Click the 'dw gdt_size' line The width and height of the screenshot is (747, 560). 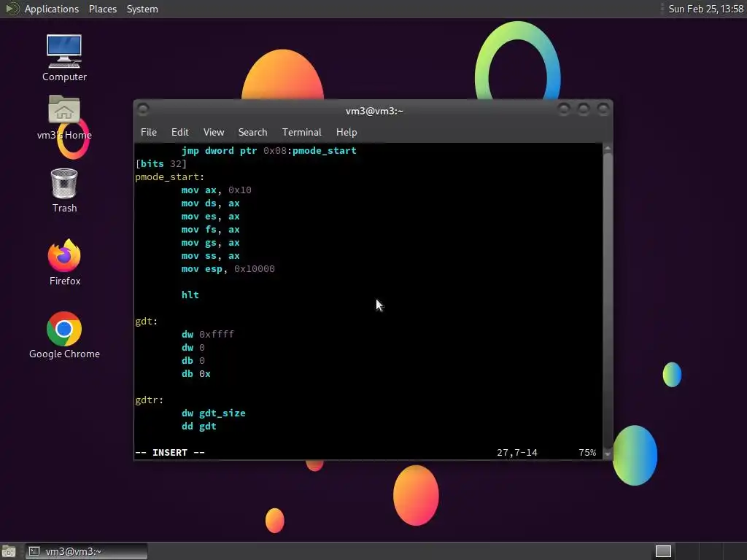[214, 413]
